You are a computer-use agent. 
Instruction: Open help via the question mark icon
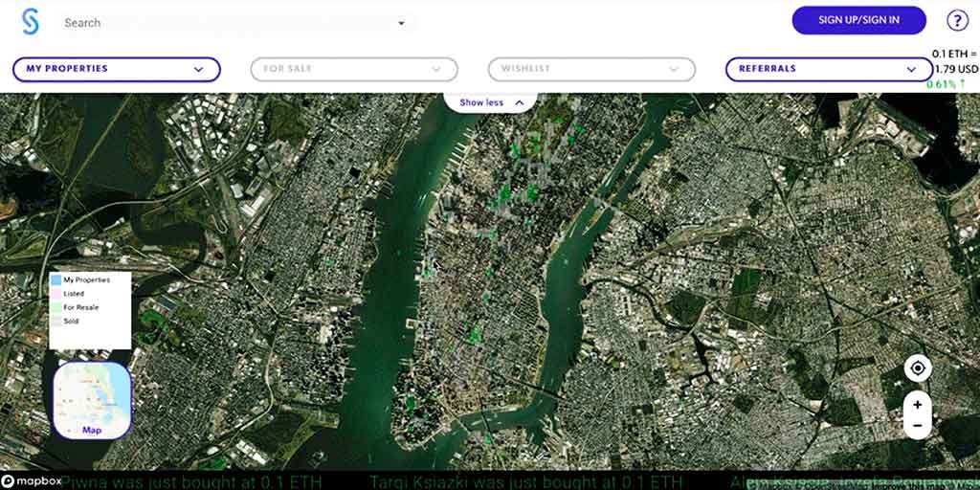(x=957, y=20)
